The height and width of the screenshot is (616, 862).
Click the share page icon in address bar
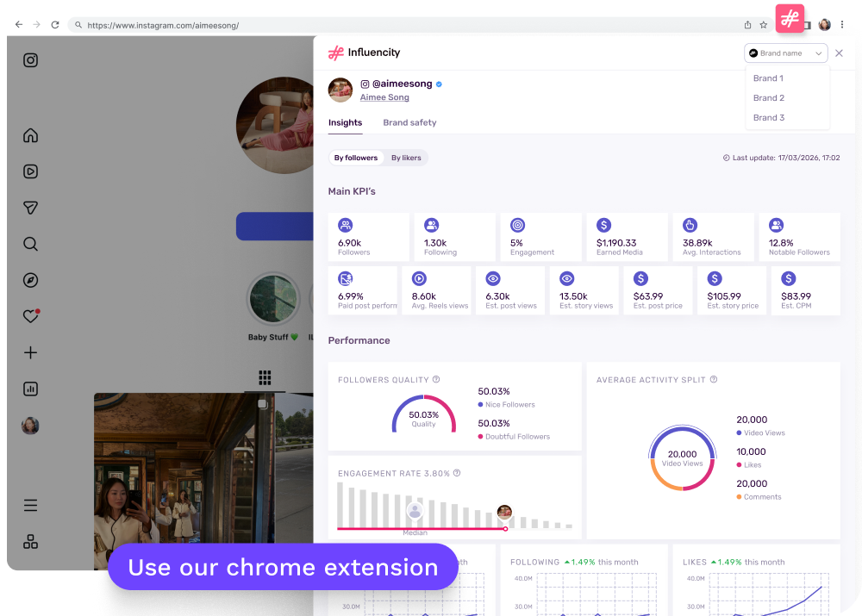(747, 25)
